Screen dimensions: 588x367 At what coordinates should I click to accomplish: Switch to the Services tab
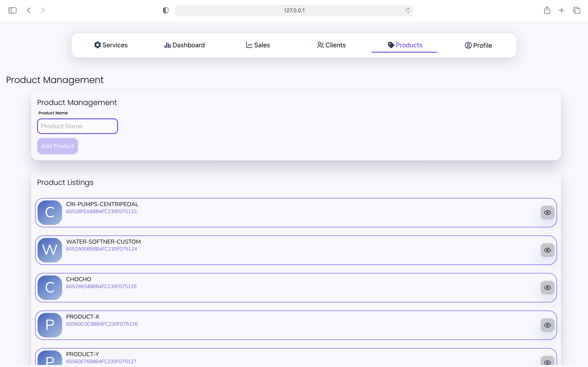(111, 45)
